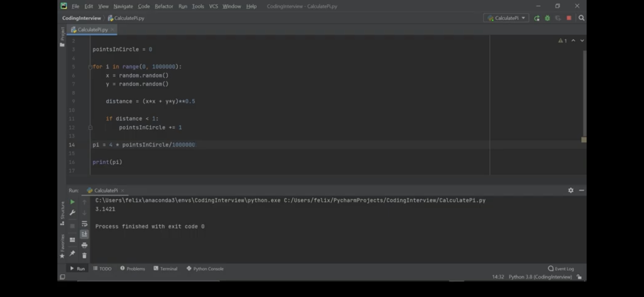Go to next highlighted error arrow
The image size is (644, 297).
point(582,41)
